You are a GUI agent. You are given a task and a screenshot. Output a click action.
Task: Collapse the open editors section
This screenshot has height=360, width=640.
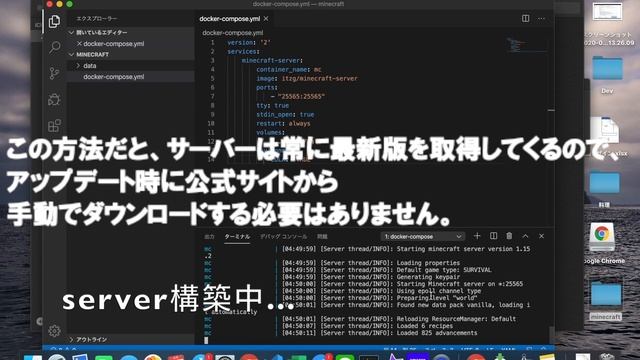[x=131, y=32]
